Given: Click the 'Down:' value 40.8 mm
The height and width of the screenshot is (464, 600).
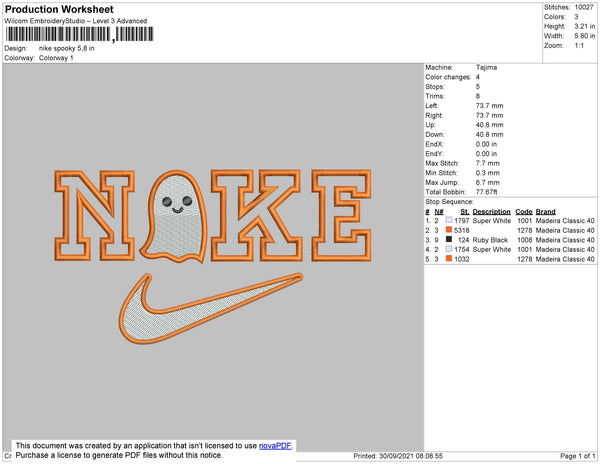Looking at the screenshot, I should coord(489,134).
